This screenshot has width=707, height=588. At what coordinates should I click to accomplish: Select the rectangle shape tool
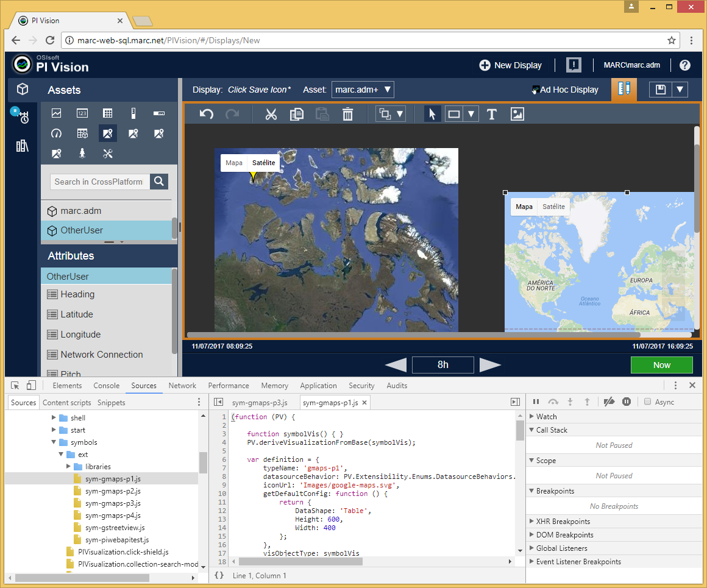point(454,114)
